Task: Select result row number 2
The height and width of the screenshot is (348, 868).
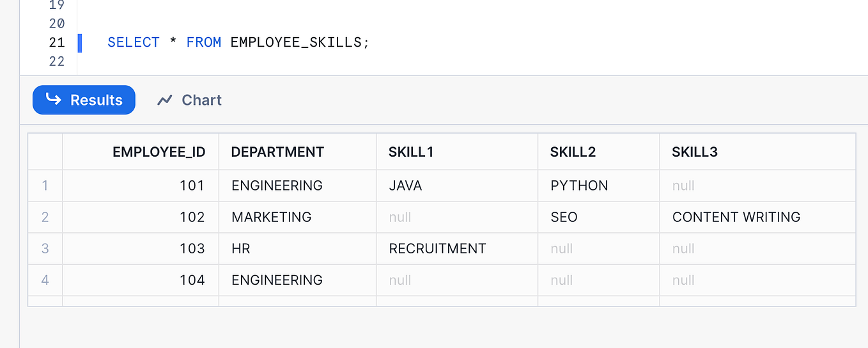Action: 45,217
